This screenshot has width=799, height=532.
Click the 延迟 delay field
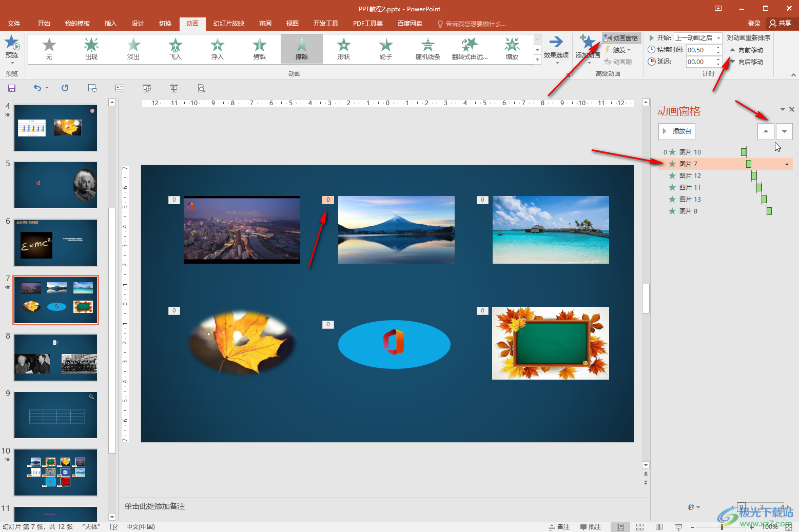pyautogui.click(x=700, y=62)
